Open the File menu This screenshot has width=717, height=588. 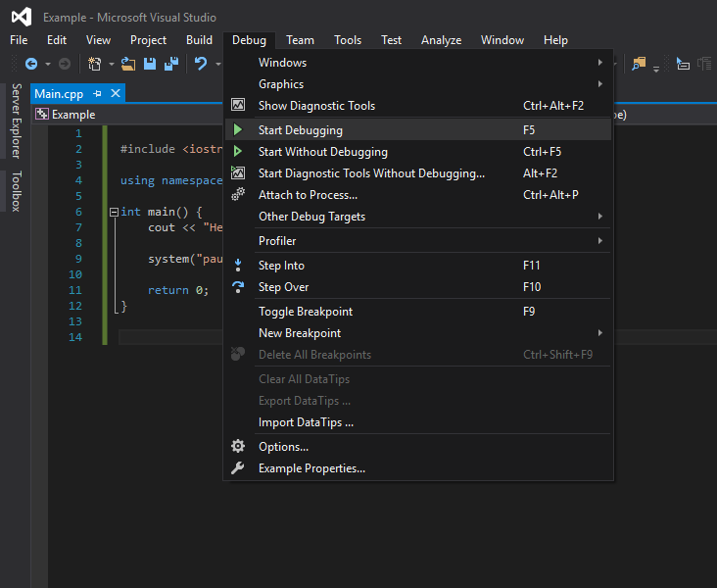(x=19, y=40)
